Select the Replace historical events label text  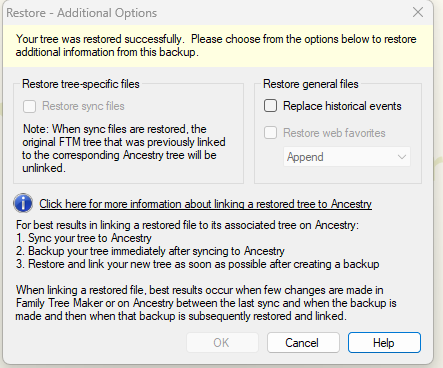point(342,106)
